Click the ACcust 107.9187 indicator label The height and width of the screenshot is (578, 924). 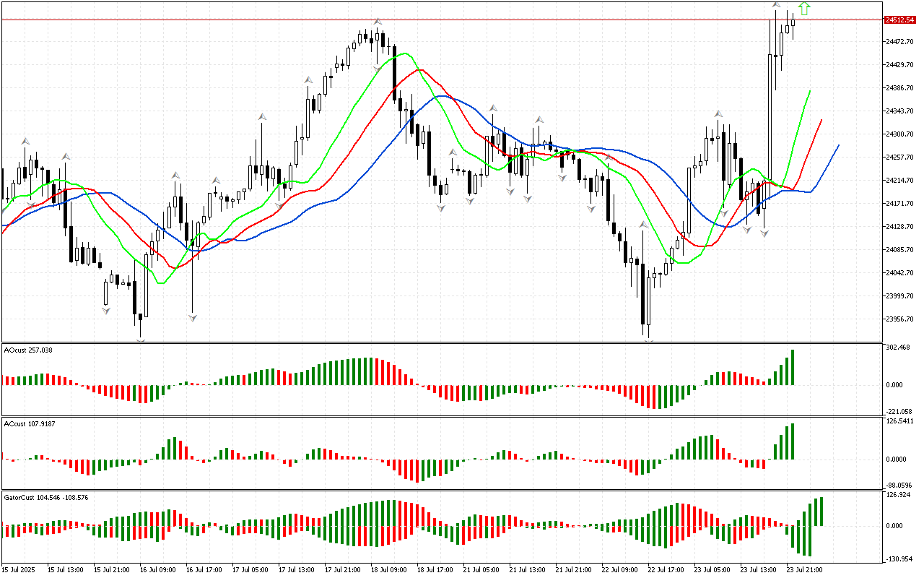tap(30, 423)
